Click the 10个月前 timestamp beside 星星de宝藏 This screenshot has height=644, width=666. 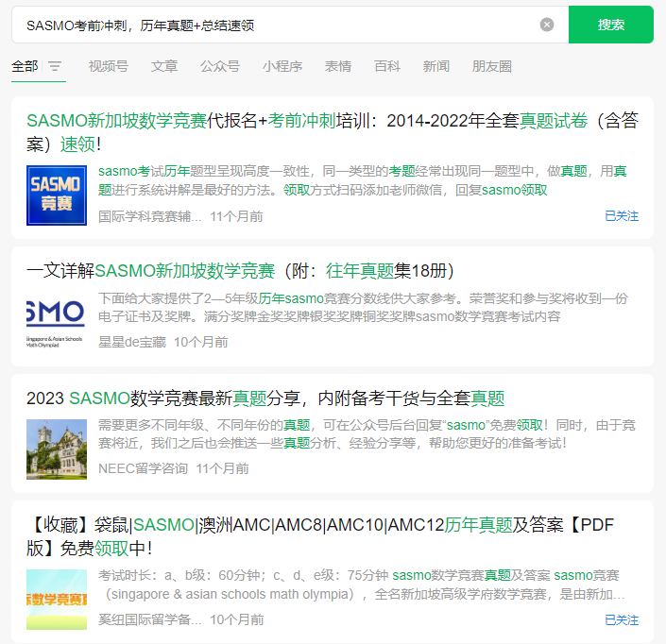201,342
